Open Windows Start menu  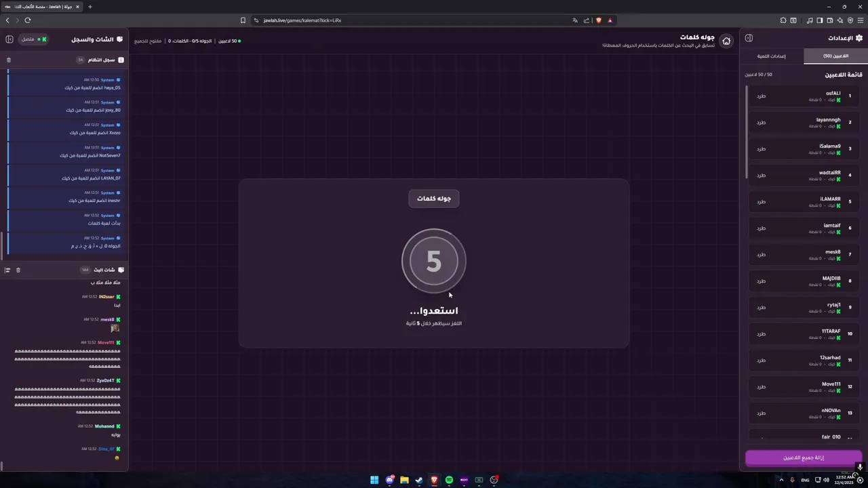[374, 480]
